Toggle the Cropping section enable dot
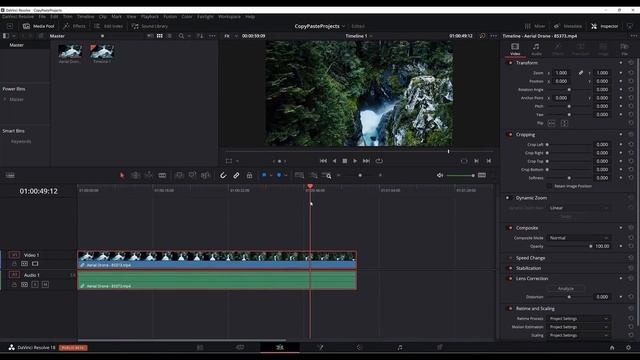Image resolution: width=640 pixels, height=360 pixels. (x=510, y=134)
